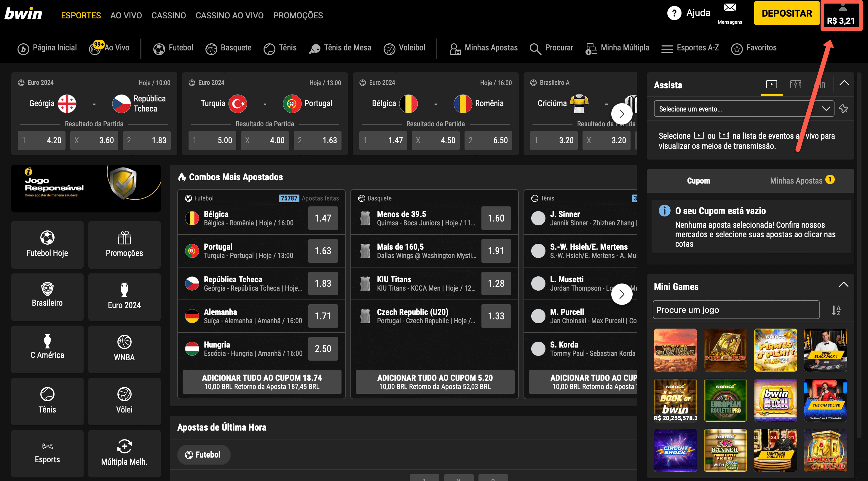
Task: Select Tênis in the sports bar
Action: click(280, 48)
